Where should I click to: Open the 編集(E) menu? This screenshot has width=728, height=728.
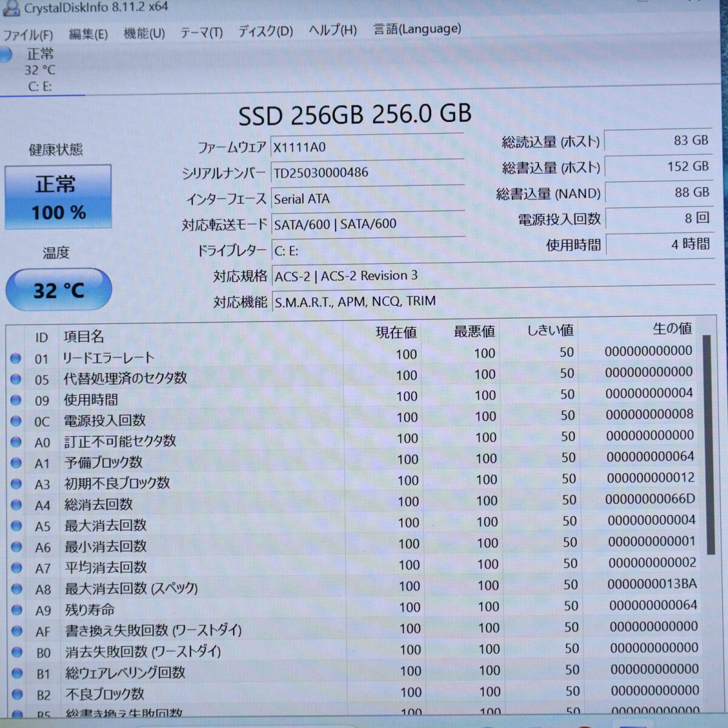click(x=88, y=34)
